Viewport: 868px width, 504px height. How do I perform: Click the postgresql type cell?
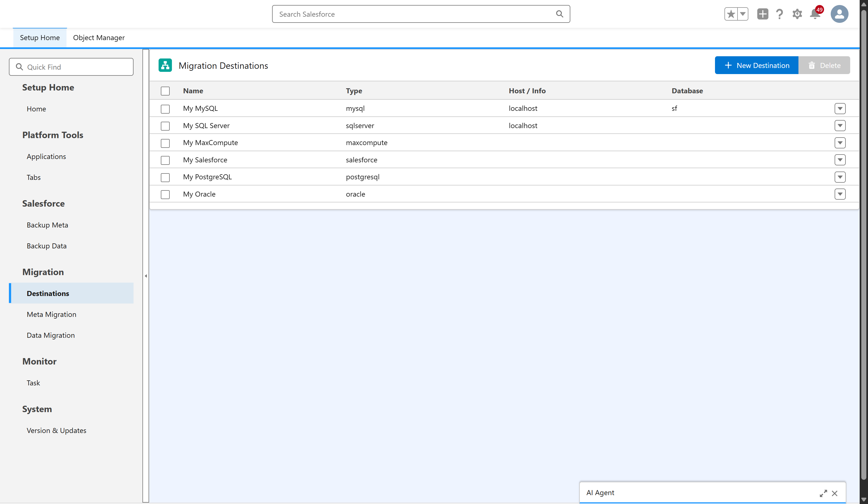[363, 177]
